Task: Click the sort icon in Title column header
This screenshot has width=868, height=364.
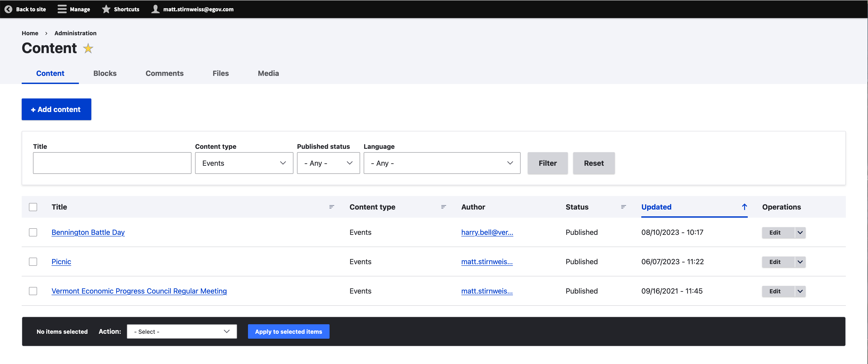Action: [x=332, y=207]
